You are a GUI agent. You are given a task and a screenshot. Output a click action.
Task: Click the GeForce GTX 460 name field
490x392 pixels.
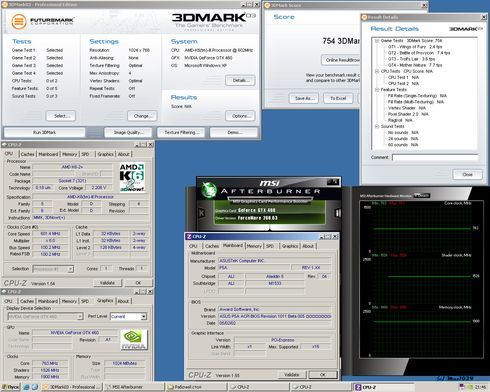75,333
